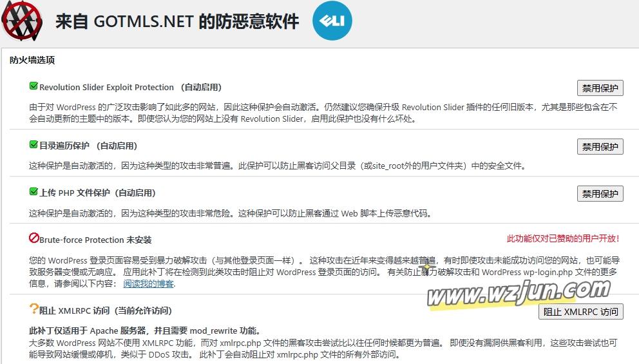Click paragraph starting 由于对 WordPress 的广泛攻击

pos(323,113)
